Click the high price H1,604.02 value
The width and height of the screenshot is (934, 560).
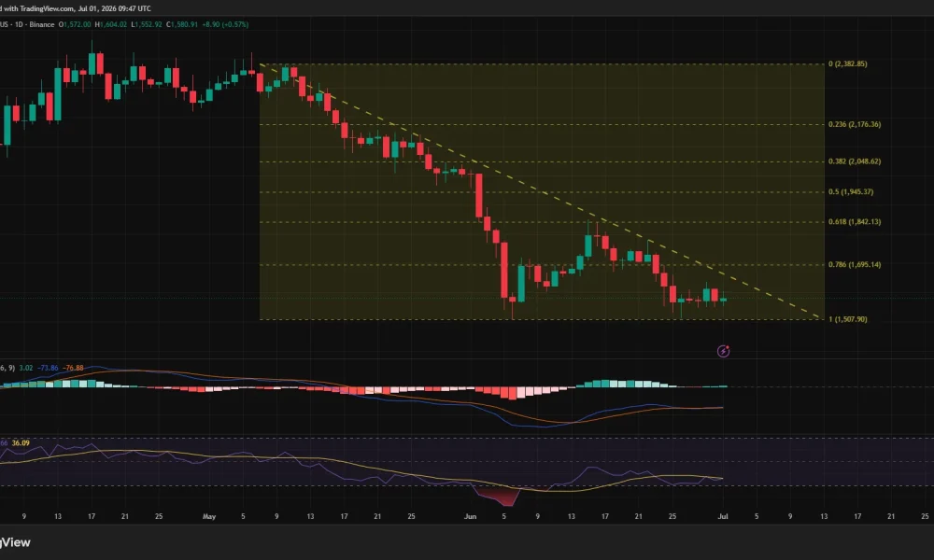coord(111,24)
